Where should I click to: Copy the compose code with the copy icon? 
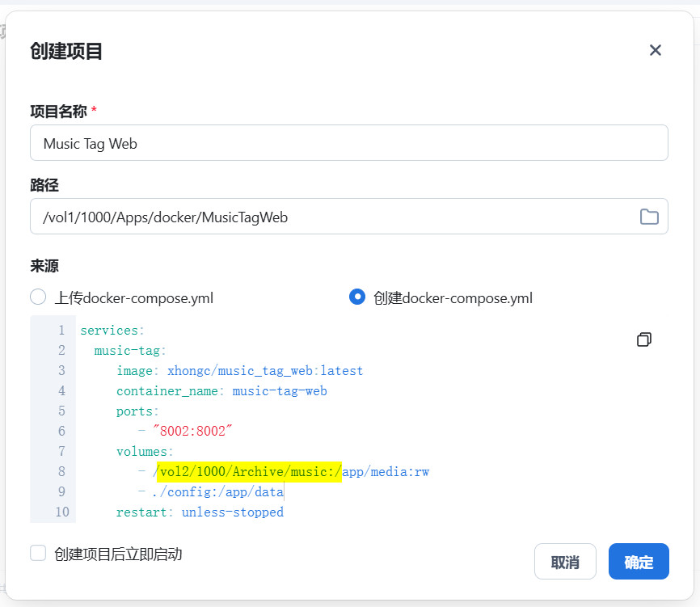click(x=643, y=339)
